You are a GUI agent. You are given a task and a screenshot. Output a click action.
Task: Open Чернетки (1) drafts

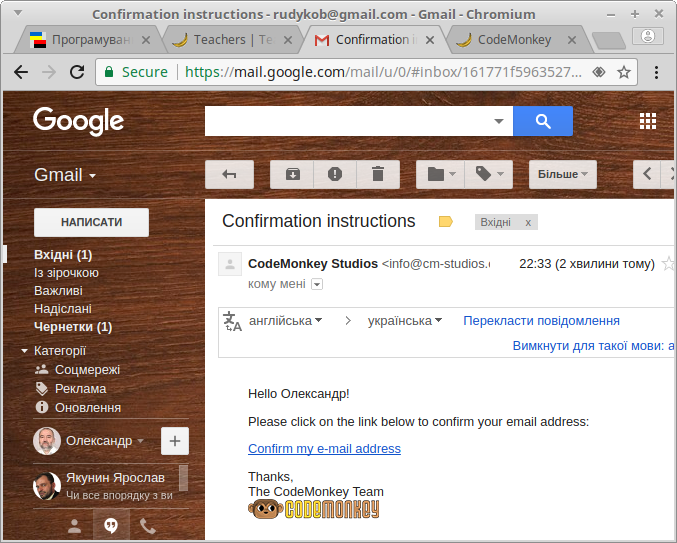click(73, 327)
